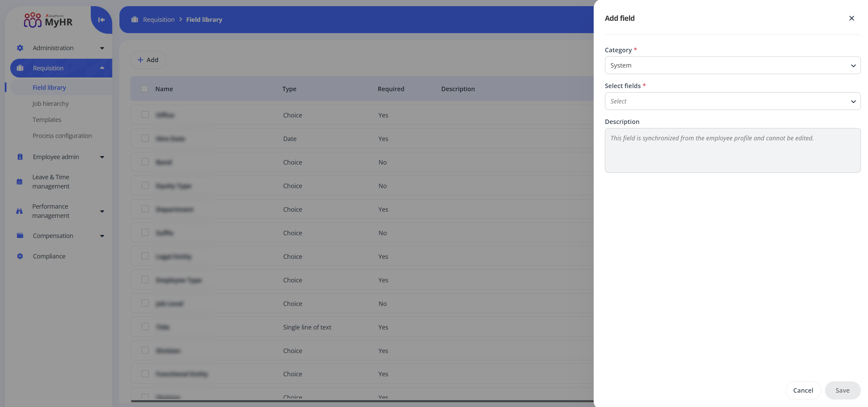Click the Employee admin badge icon
The width and height of the screenshot is (868, 407).
[x=20, y=157]
